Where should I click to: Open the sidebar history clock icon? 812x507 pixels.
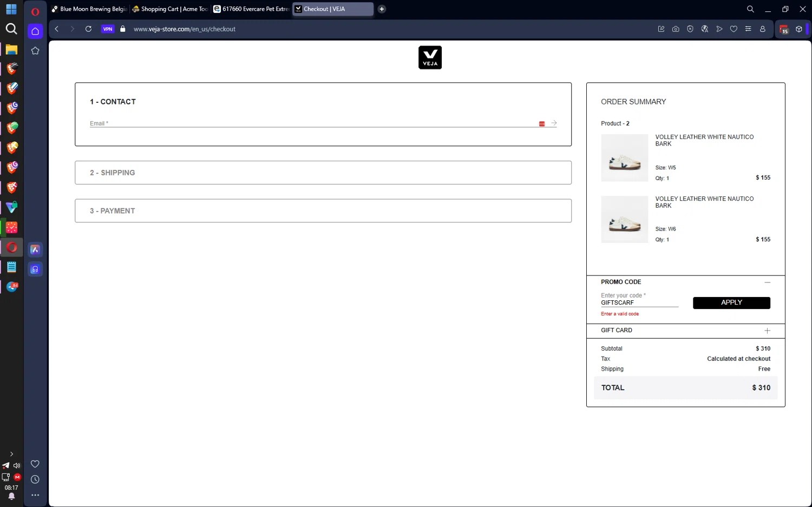tap(35, 479)
